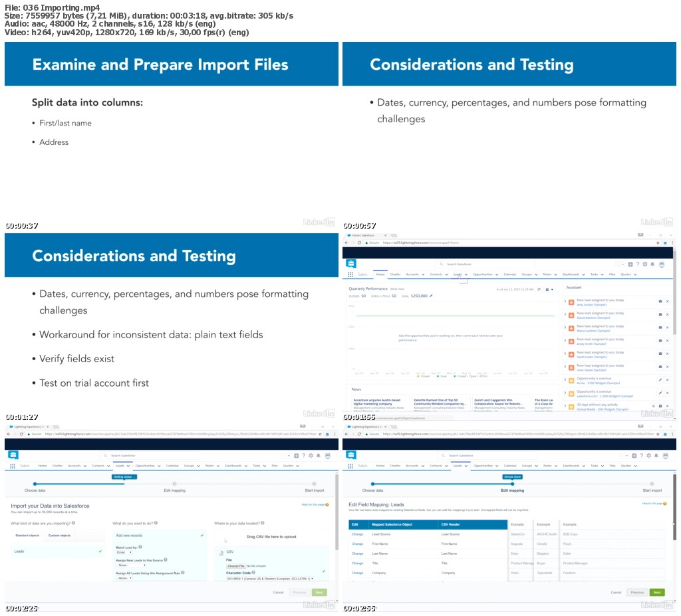The image size is (681, 616).
Task: Open App Launcher grid in 00:01:55 frame
Action: (x=350, y=274)
